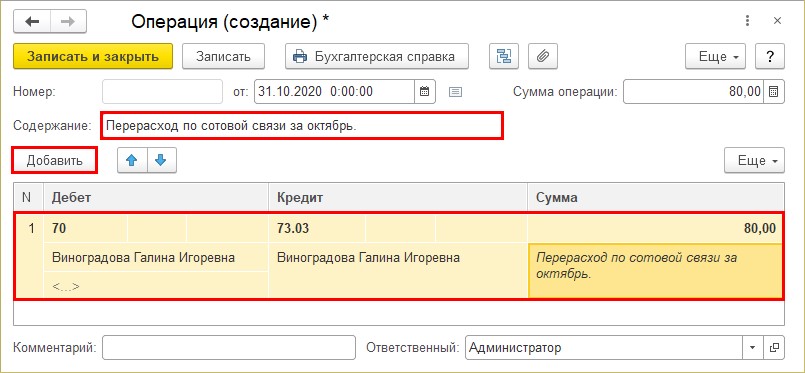Click the open button beside Ответственный field

coord(774,348)
